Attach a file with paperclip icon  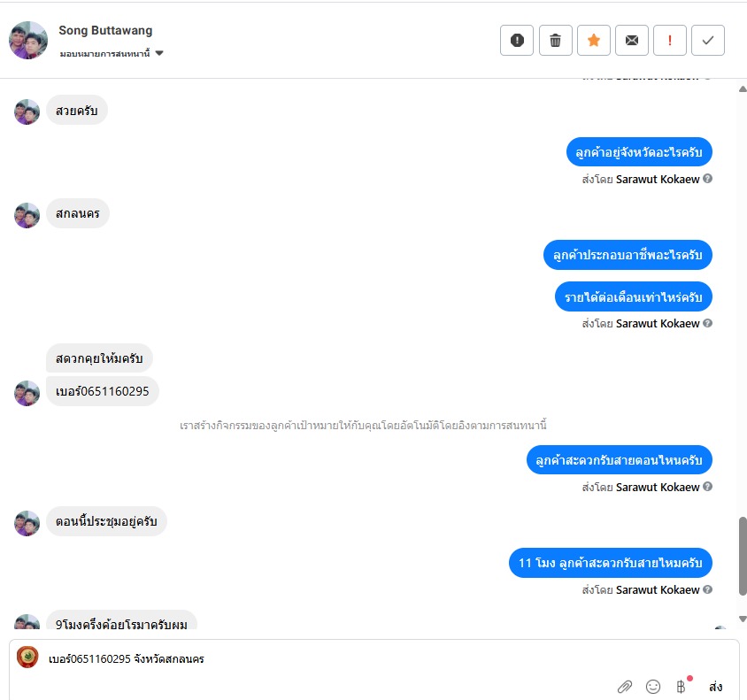point(625,686)
